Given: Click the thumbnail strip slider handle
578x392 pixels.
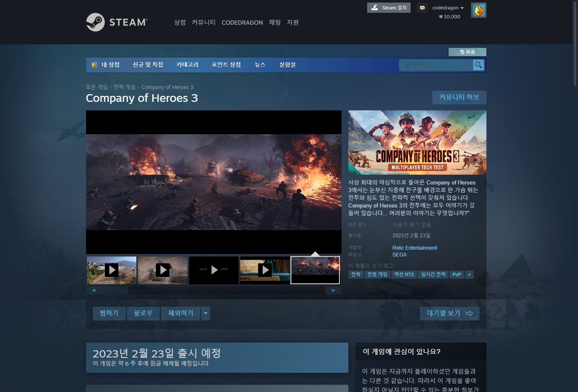Looking at the screenshot, I should tap(115, 291).
